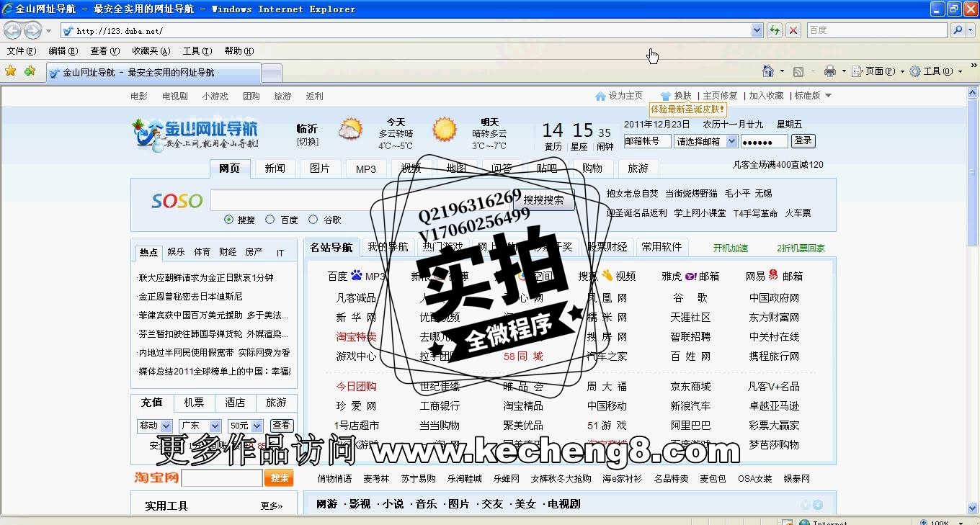
Task: Open the 主页修复 link
Action: (720, 96)
